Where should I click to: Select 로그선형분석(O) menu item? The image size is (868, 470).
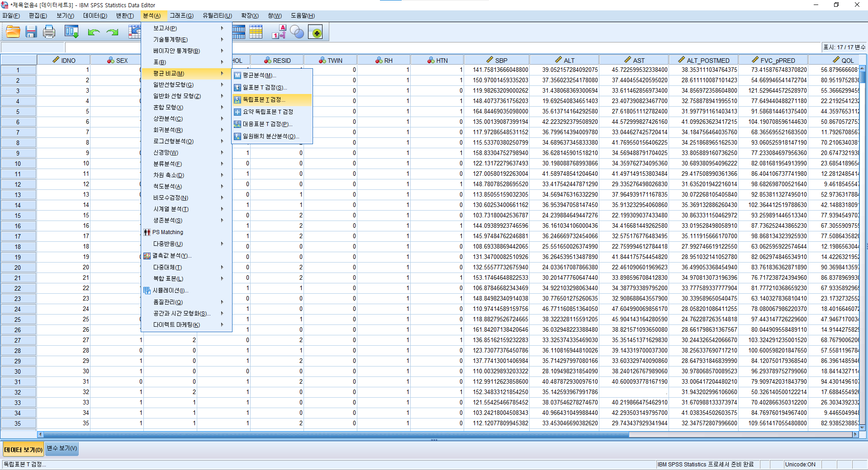click(186, 141)
